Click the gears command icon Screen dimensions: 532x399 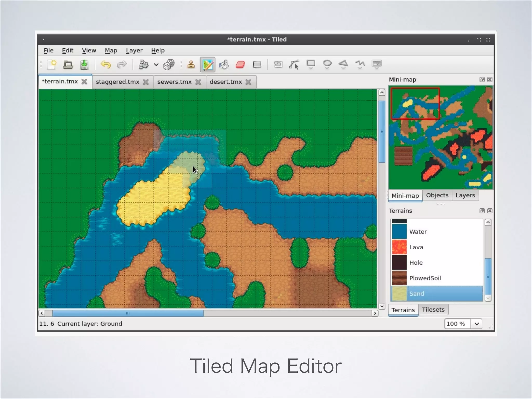pyautogui.click(x=143, y=64)
